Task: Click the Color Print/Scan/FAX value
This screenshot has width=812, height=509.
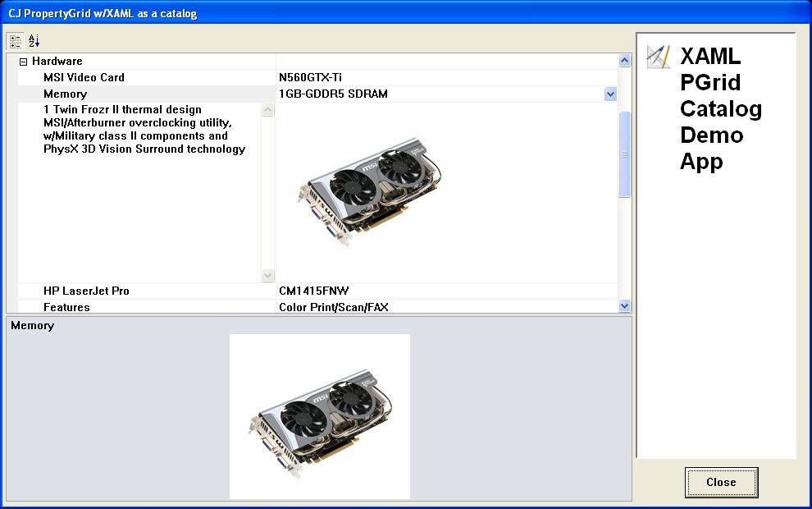Action: pyautogui.click(x=334, y=307)
